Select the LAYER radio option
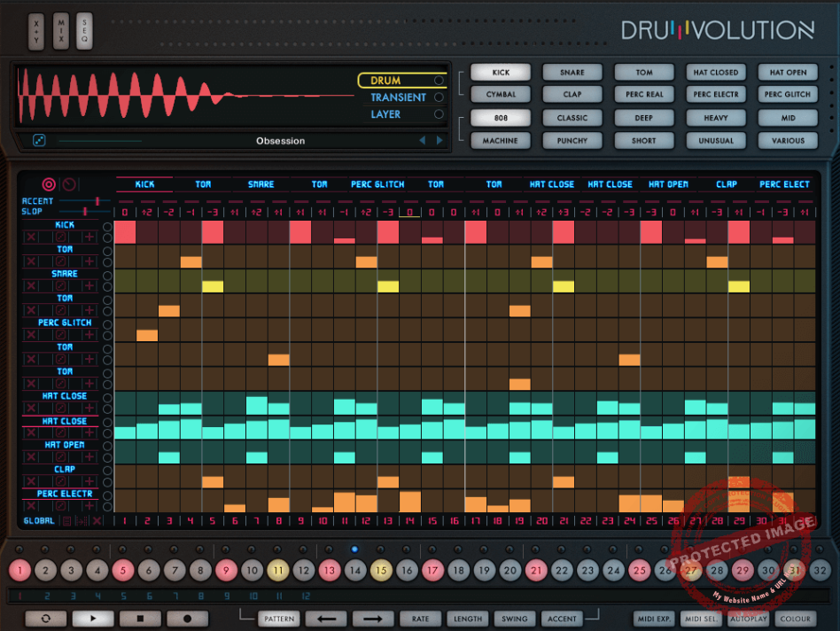This screenshot has height=631, width=840. 439,114
